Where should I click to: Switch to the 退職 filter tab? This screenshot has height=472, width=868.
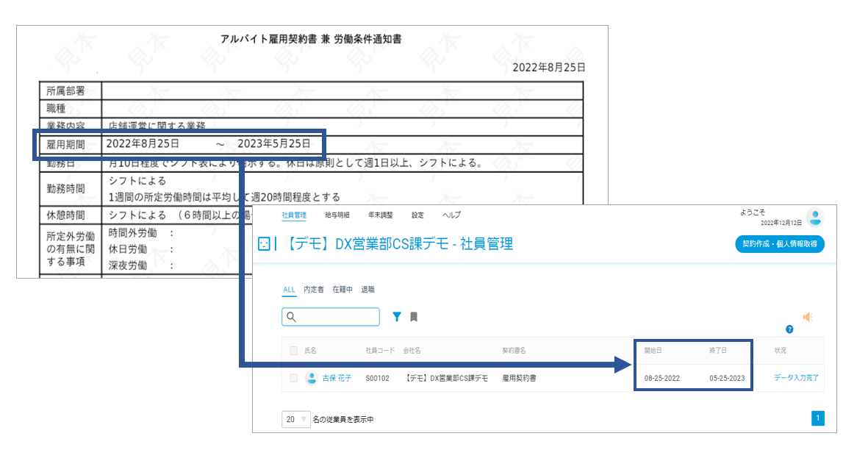(x=367, y=290)
